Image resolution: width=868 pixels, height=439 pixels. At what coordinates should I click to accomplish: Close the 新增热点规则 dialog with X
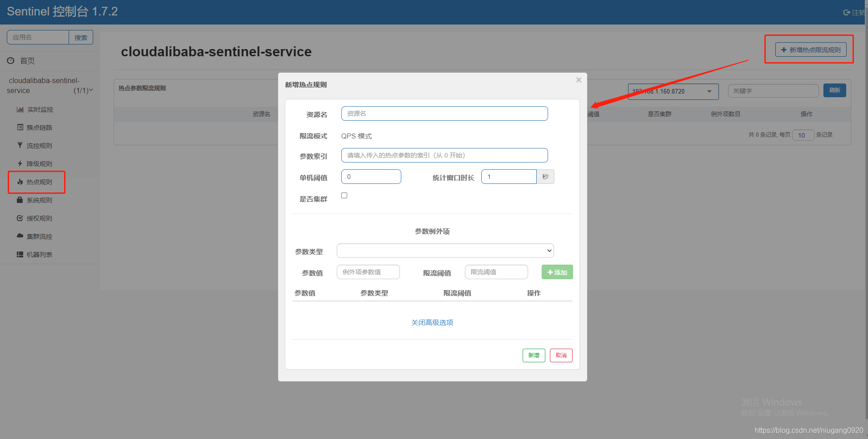click(x=579, y=80)
